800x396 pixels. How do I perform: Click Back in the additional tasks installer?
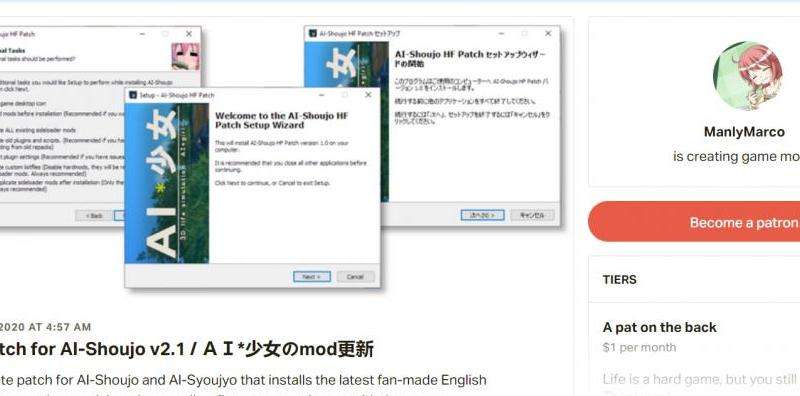click(94, 216)
